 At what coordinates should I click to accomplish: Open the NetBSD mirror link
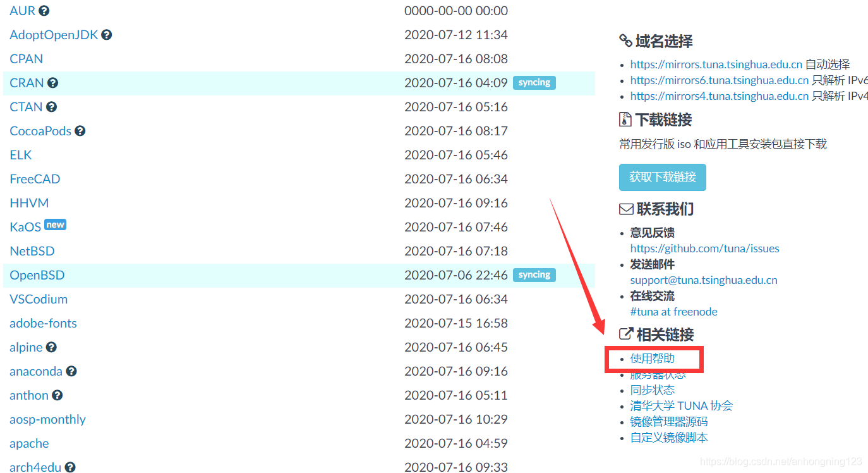pyautogui.click(x=32, y=251)
